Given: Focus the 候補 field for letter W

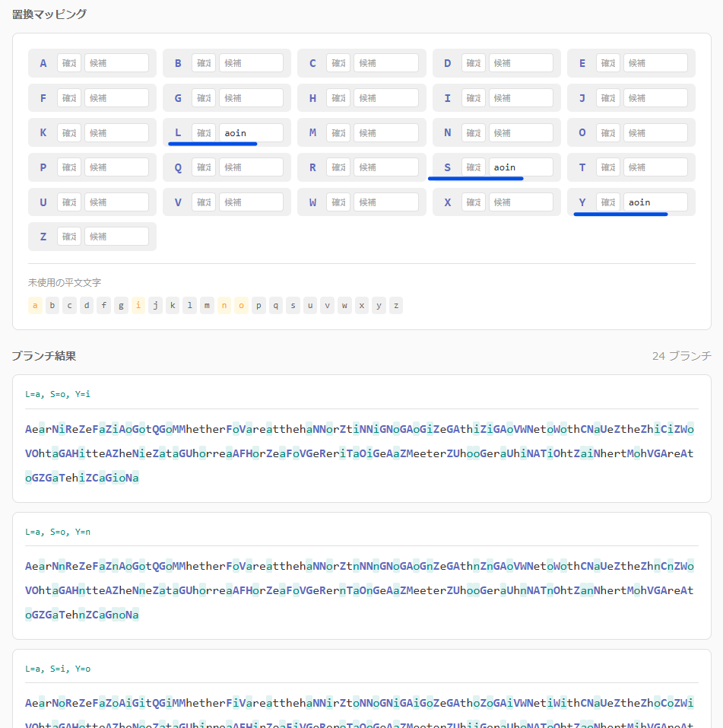Looking at the screenshot, I should [x=385, y=202].
